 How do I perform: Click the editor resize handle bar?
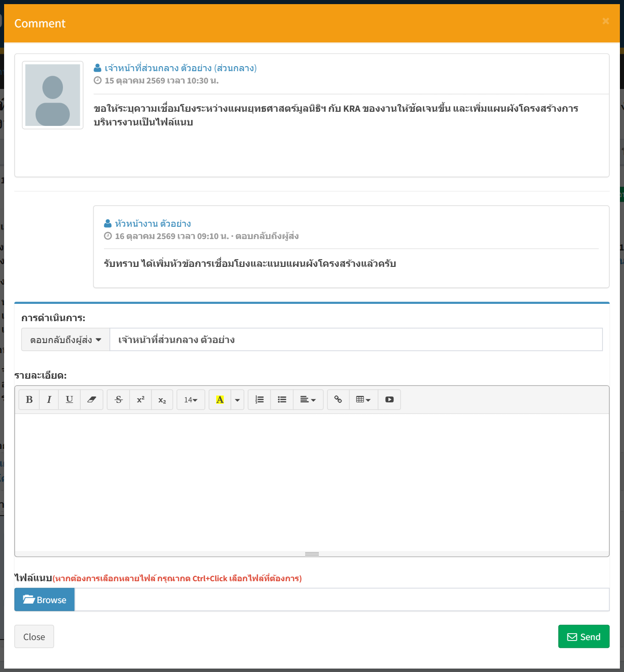coord(312,554)
